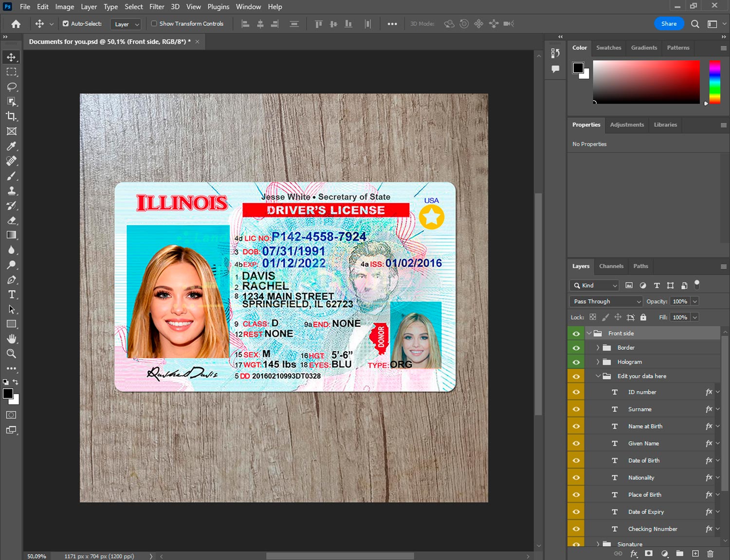Expand the Border layer group
Image resolution: width=730 pixels, height=560 pixels.
point(598,348)
